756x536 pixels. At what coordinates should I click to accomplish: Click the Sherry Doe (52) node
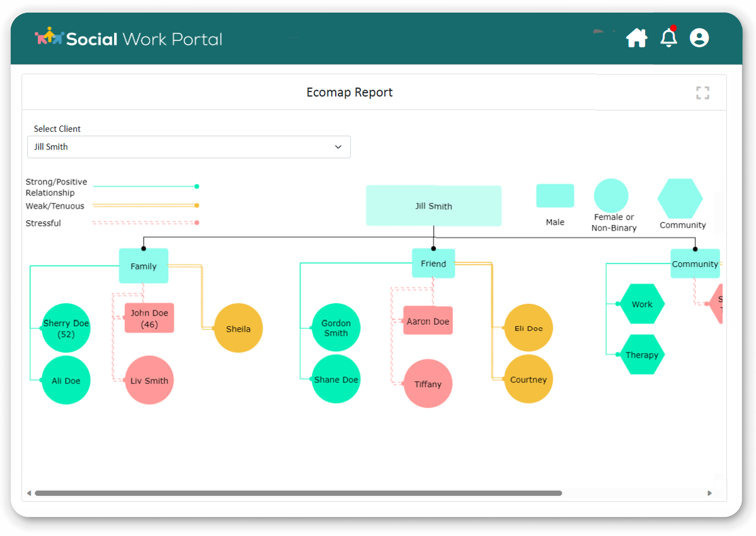[66, 328]
